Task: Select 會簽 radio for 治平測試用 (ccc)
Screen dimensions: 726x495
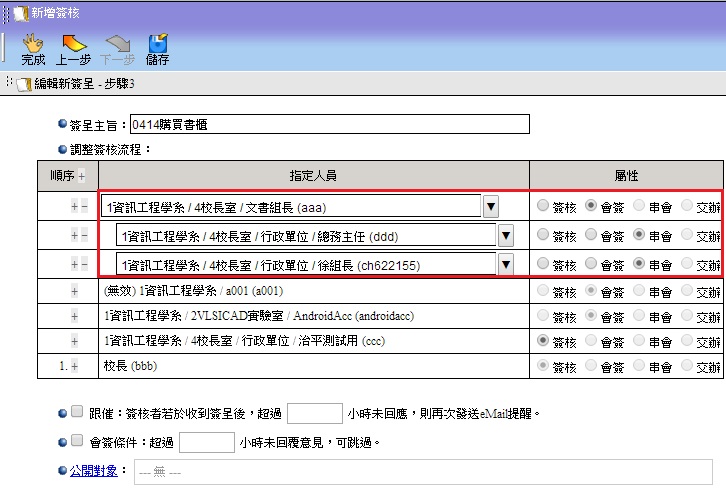Action: click(591, 340)
